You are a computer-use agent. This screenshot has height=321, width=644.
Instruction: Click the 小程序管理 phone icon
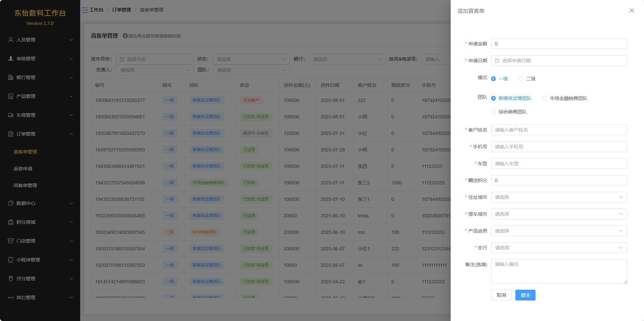point(11,260)
